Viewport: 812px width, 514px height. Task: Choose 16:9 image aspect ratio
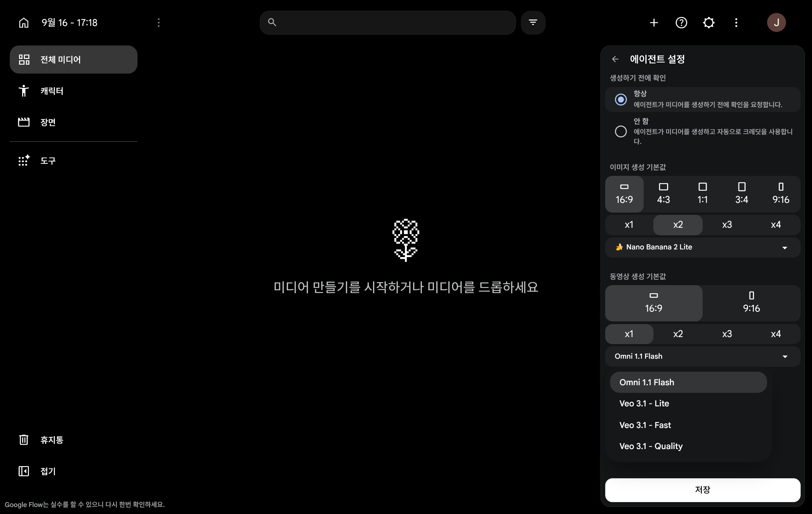624,194
